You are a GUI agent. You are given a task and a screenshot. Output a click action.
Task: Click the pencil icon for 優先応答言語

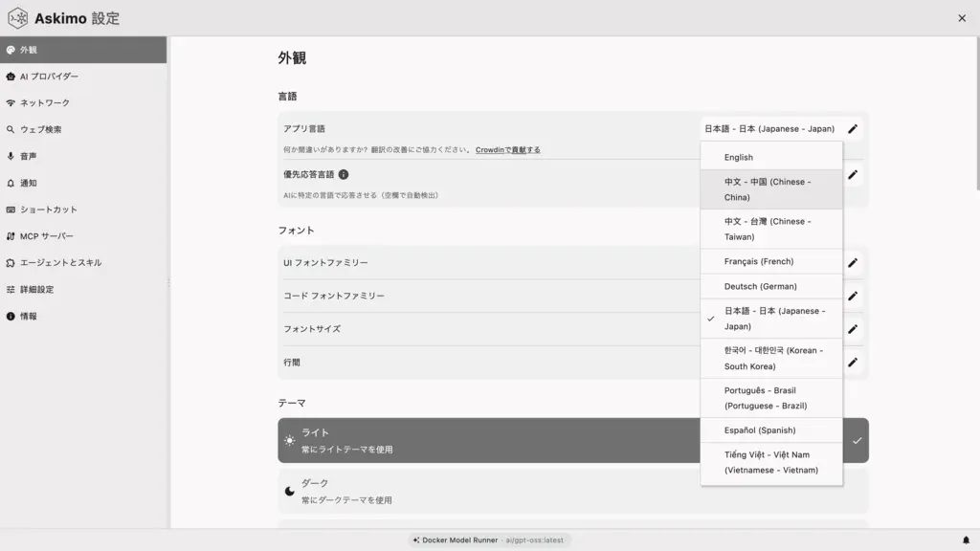[x=853, y=175]
